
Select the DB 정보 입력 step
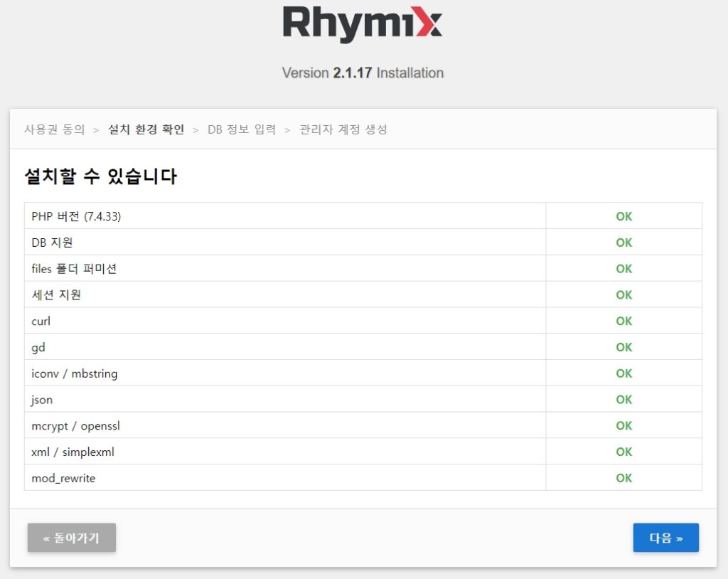click(242, 129)
